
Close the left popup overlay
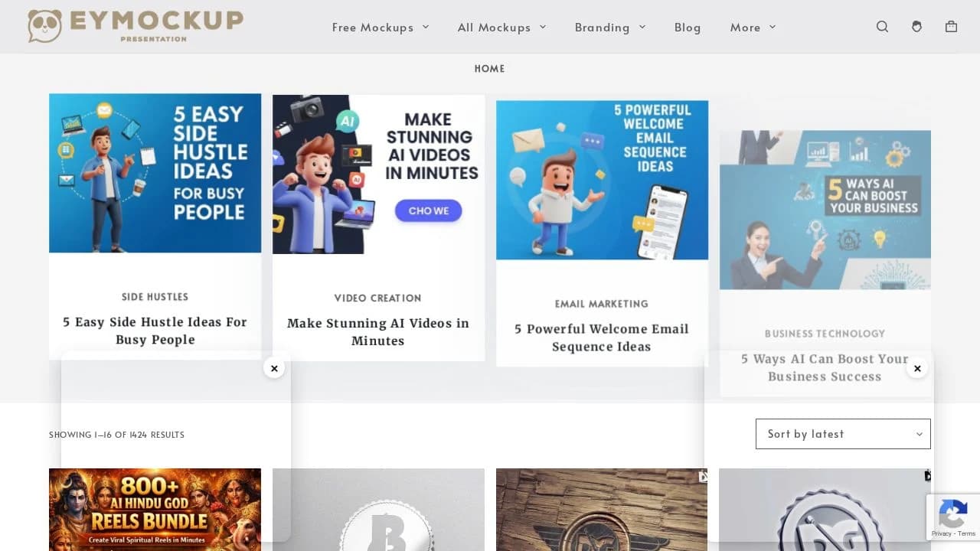[274, 368]
